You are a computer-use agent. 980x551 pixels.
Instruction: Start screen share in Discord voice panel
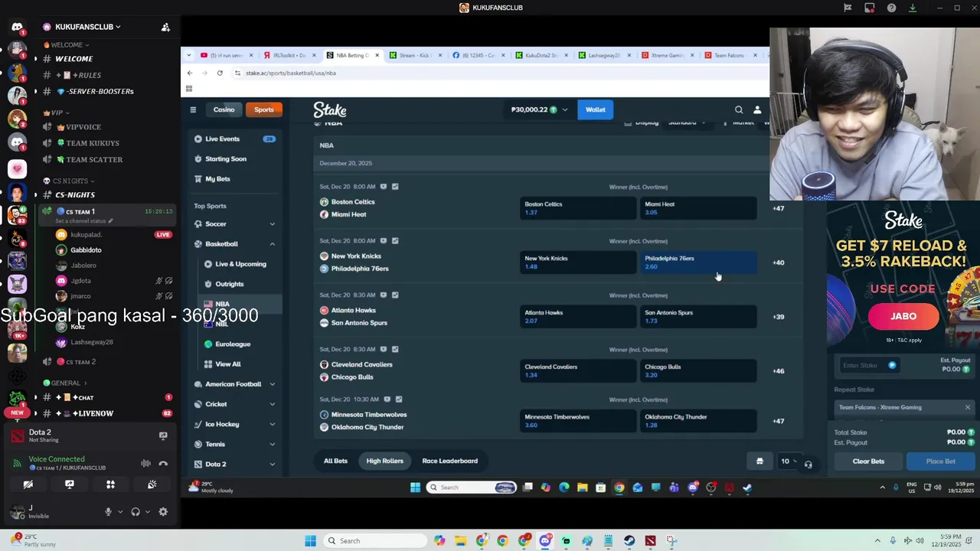70,484
